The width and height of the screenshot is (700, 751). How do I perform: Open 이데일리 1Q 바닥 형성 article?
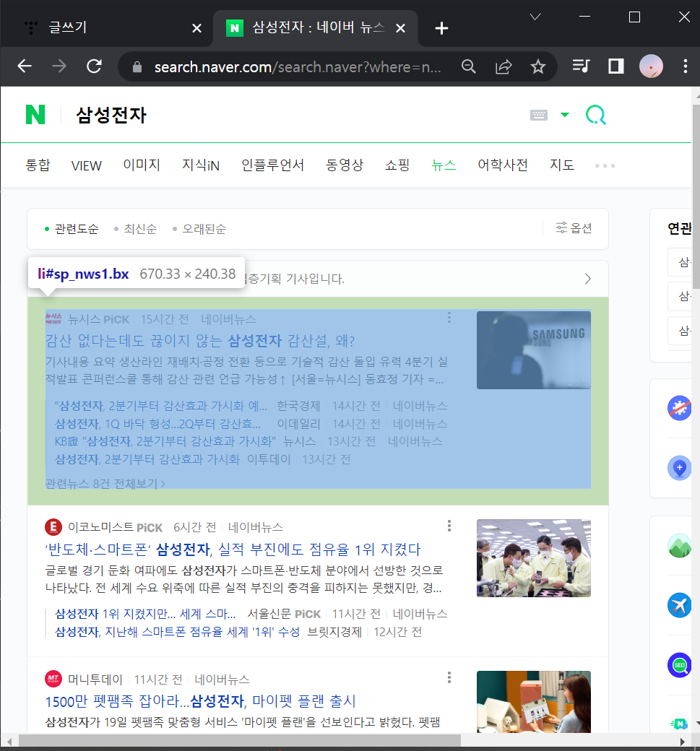click(x=157, y=424)
